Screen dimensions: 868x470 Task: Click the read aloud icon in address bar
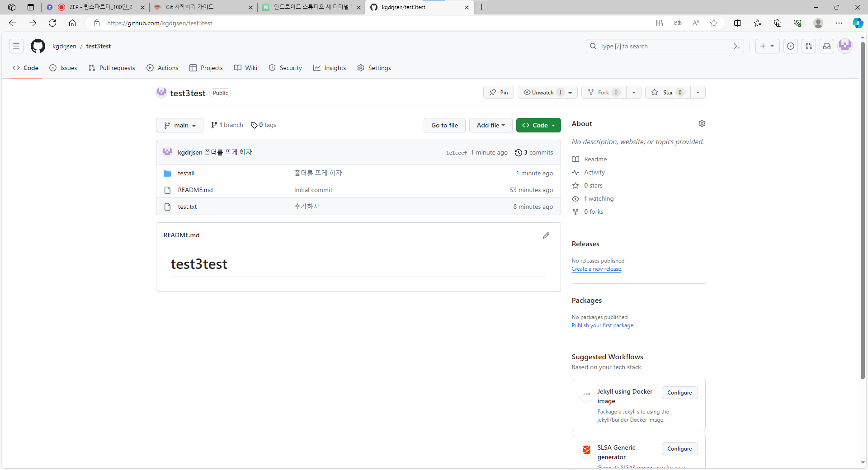click(x=696, y=23)
